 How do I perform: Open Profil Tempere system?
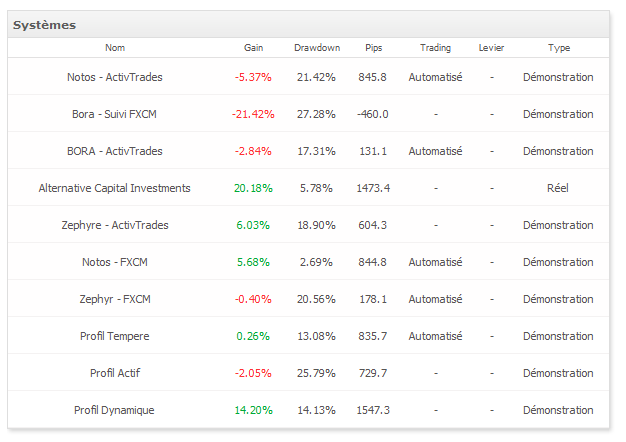pos(115,336)
